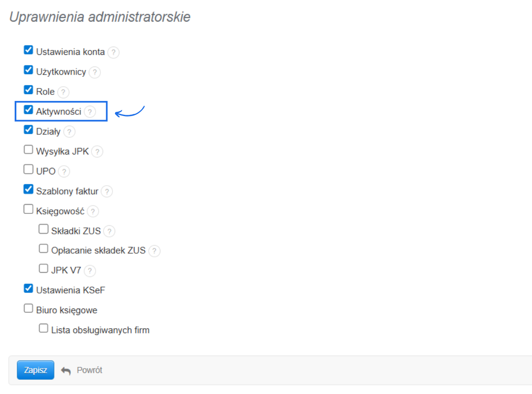The image size is (532, 394).
Task: Show help hint for Księgowość
Action: coord(93,211)
